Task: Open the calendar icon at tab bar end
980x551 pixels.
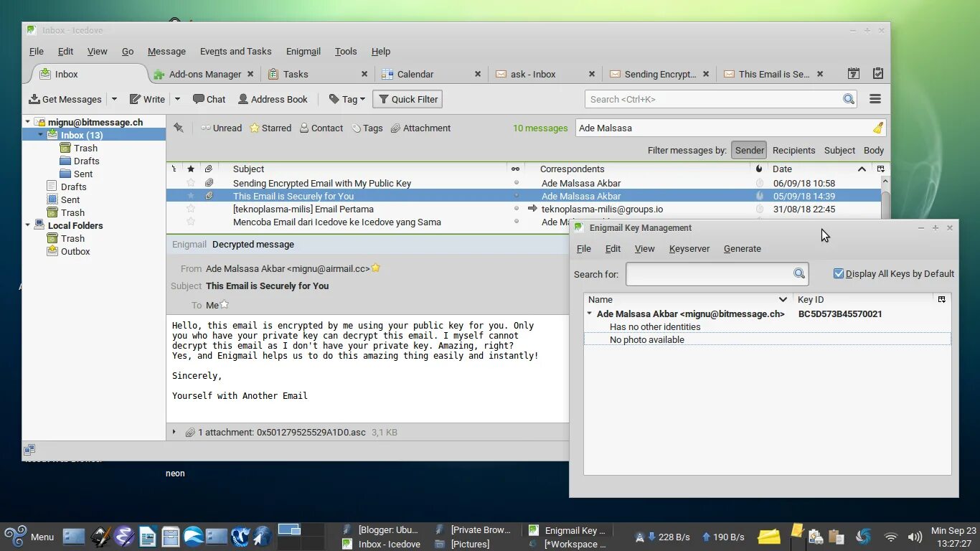Action: pos(854,73)
